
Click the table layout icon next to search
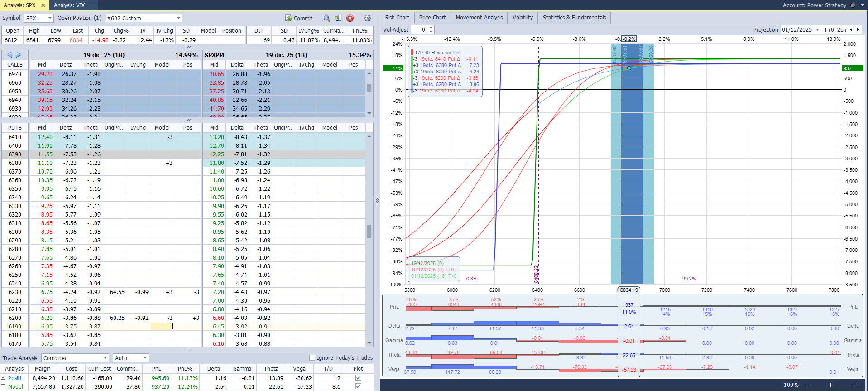338,18
